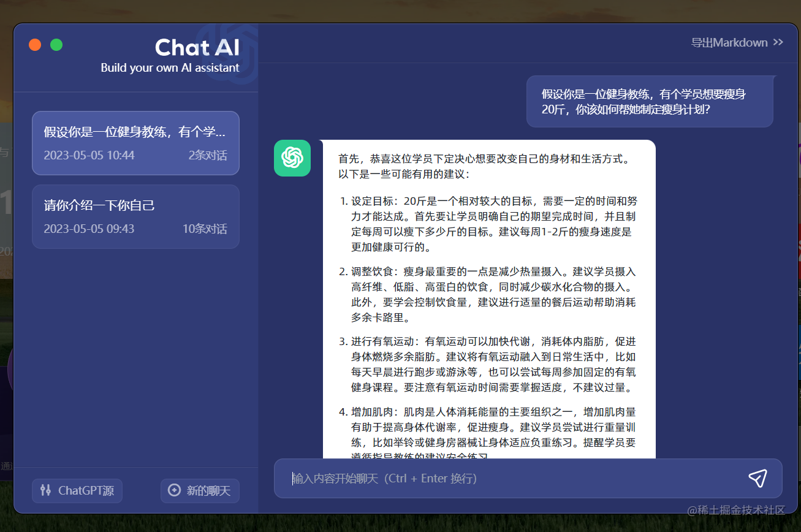Click the ChatGPT avatar icon beside the reply
Viewport: 801px width, 532px height.
tap(292, 158)
